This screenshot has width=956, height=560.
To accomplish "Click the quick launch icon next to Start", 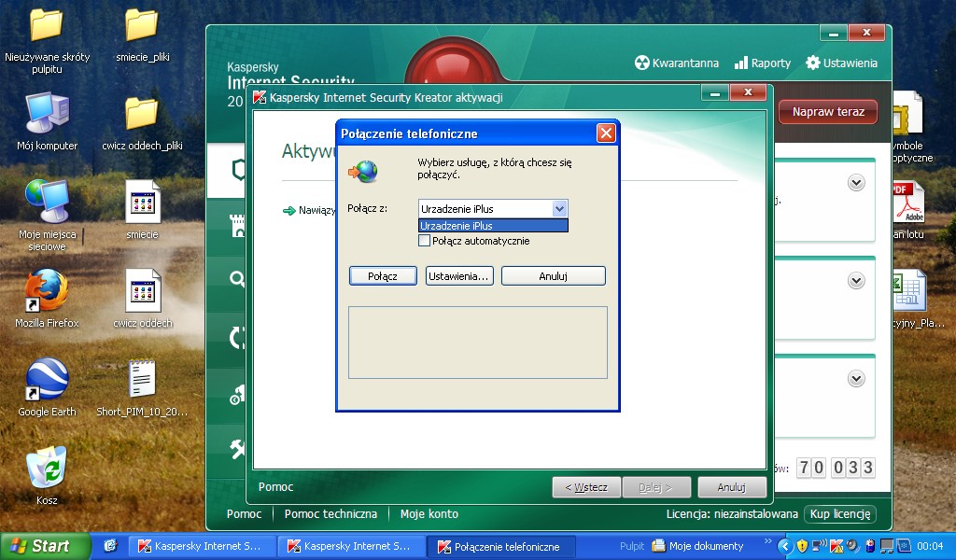I will point(110,545).
